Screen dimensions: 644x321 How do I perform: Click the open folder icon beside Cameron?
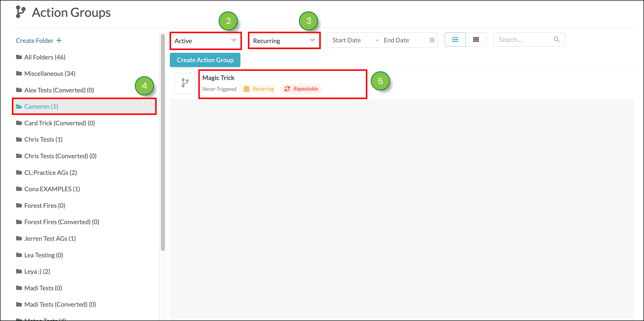pyautogui.click(x=19, y=107)
